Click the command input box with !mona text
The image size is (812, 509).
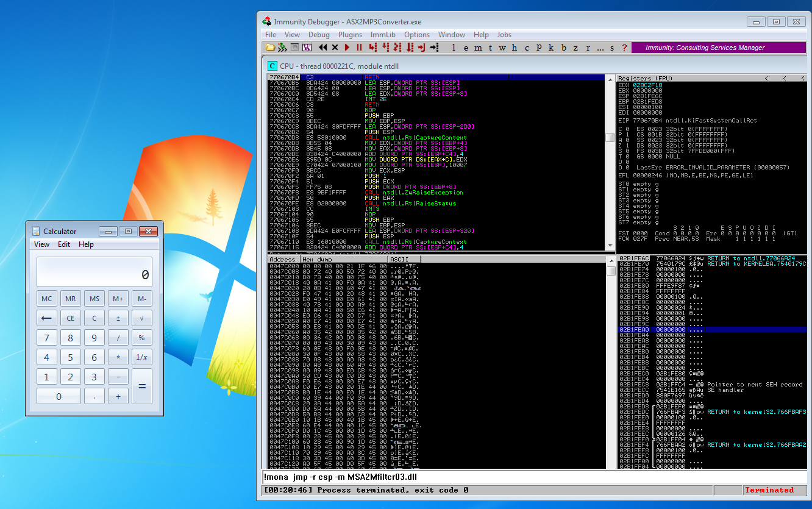click(535, 477)
